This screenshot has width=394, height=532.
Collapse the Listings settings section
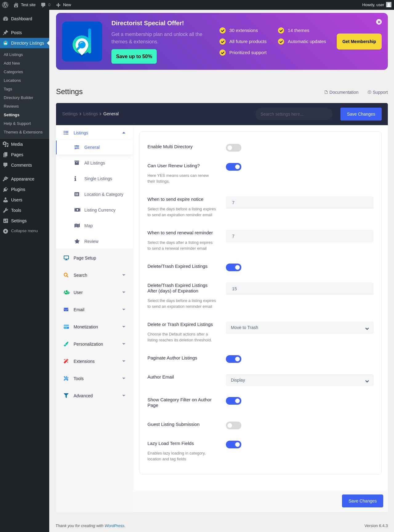coord(124,133)
